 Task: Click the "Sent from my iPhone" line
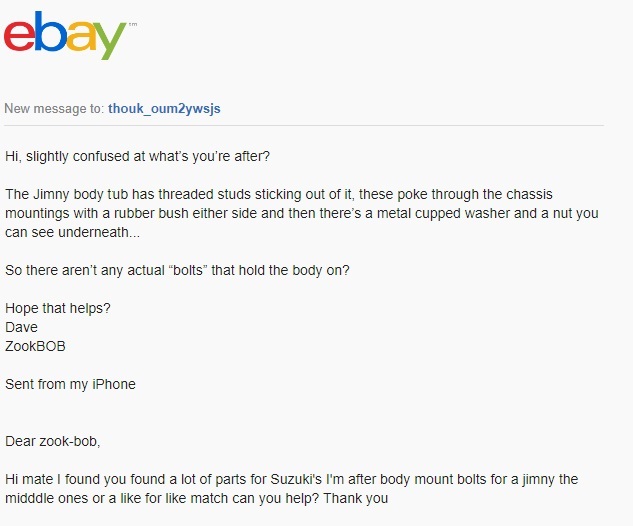click(70, 384)
